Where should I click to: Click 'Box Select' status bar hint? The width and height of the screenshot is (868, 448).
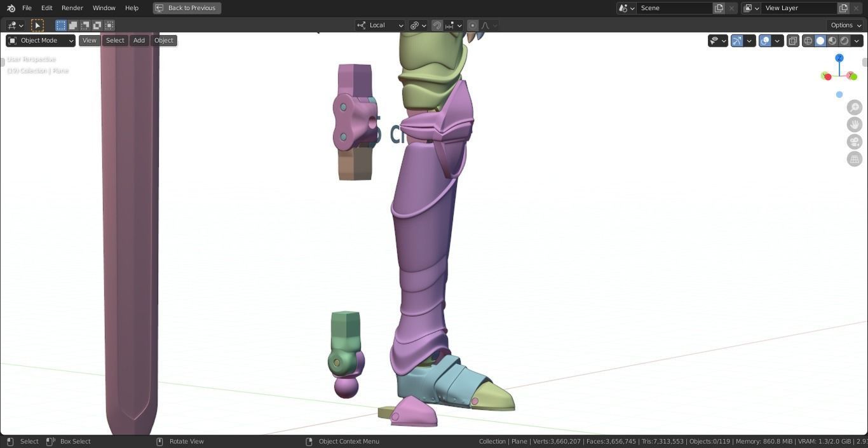(x=75, y=442)
